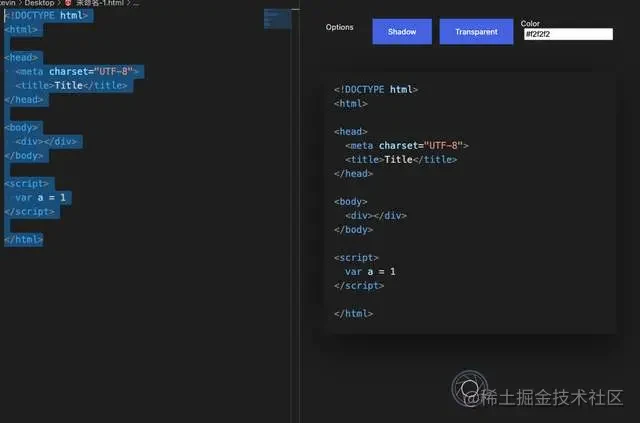Open the Desktop breadcrumb segment
Screen dimensions: 640x423
click(39, 3)
